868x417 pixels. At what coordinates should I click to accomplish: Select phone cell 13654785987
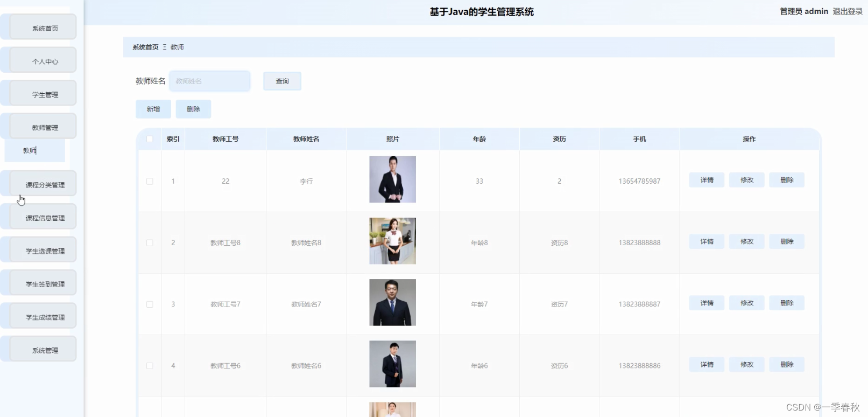(639, 181)
